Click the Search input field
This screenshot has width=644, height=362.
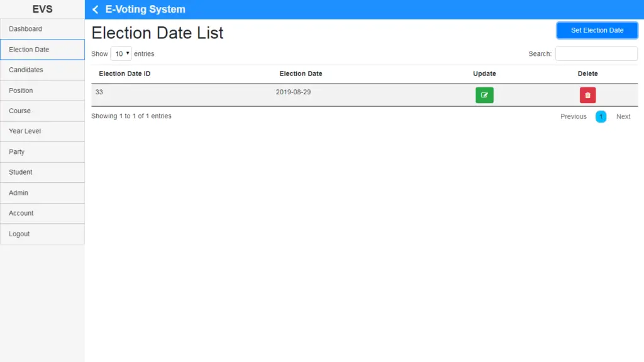pos(596,53)
